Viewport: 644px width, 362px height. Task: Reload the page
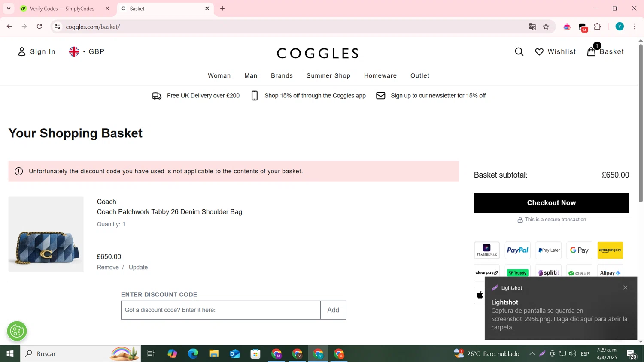click(x=39, y=27)
